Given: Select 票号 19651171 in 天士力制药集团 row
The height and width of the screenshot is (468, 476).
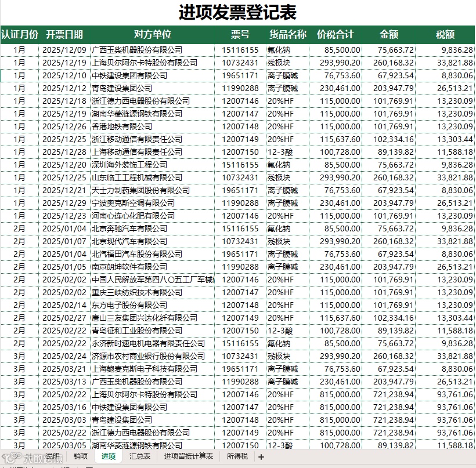Looking at the screenshot, I should [x=240, y=190].
